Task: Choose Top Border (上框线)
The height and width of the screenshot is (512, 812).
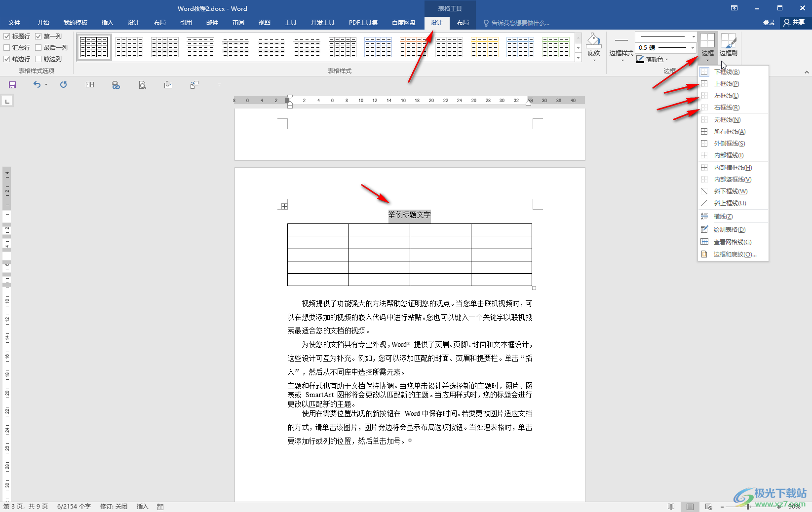Action: pyautogui.click(x=733, y=84)
